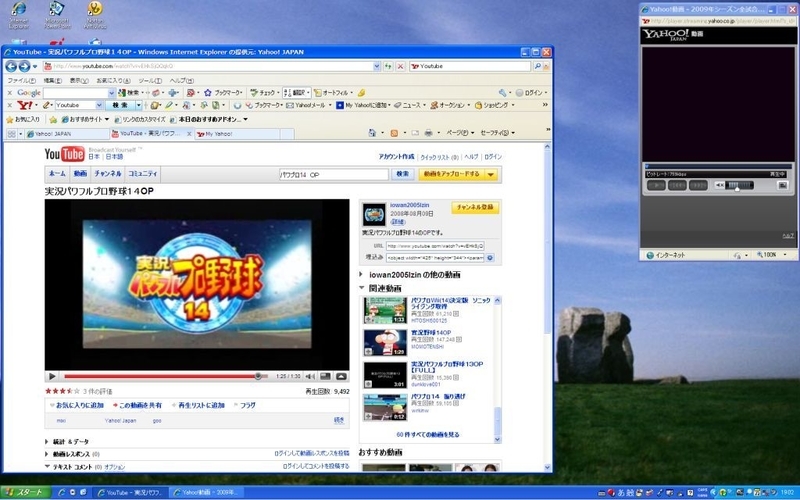
Task: Click Norton AntiVirus desktop icon
Action: click(x=95, y=14)
